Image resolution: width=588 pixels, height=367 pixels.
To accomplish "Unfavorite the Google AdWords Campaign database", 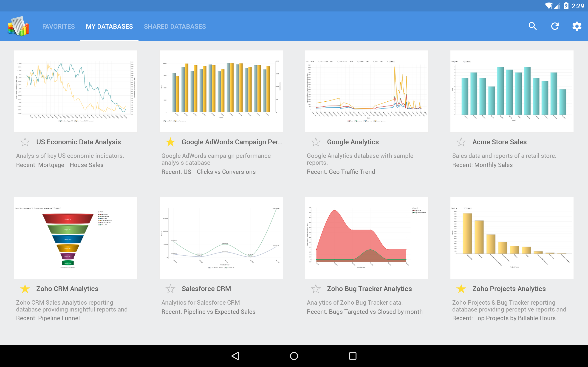I will pos(170,142).
